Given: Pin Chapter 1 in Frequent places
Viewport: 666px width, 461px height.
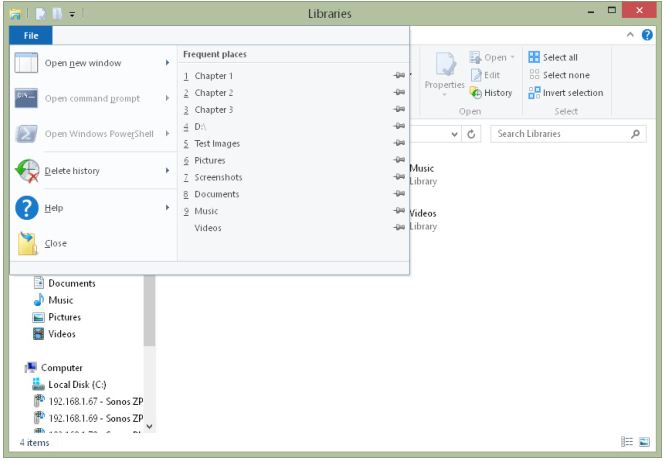Looking at the screenshot, I should point(399,76).
